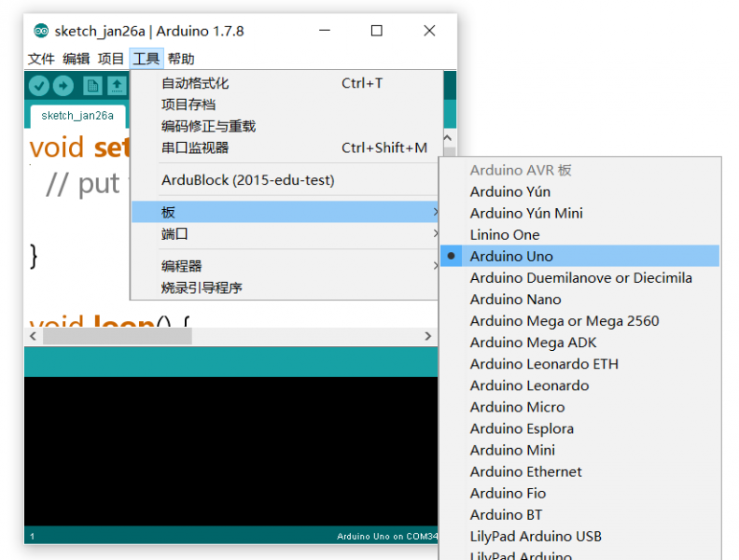
Task: Select the Arduino Uno board option
Action: pyautogui.click(x=511, y=257)
